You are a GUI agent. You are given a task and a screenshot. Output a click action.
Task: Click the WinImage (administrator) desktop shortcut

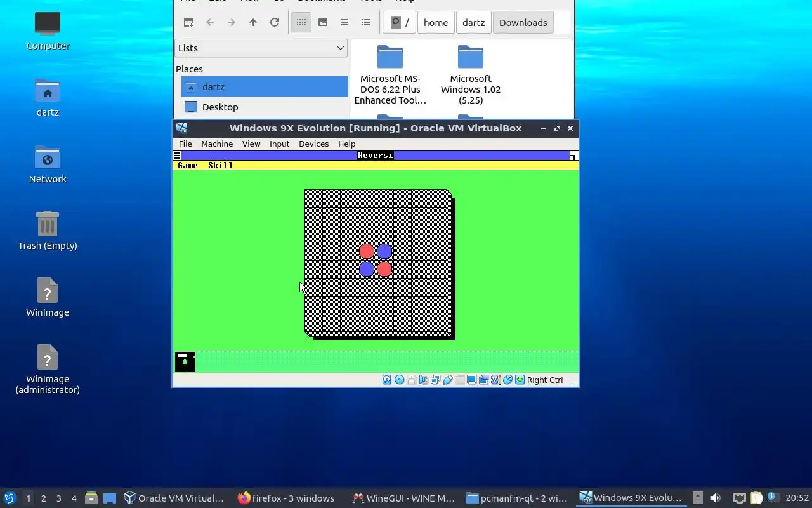[48, 369]
